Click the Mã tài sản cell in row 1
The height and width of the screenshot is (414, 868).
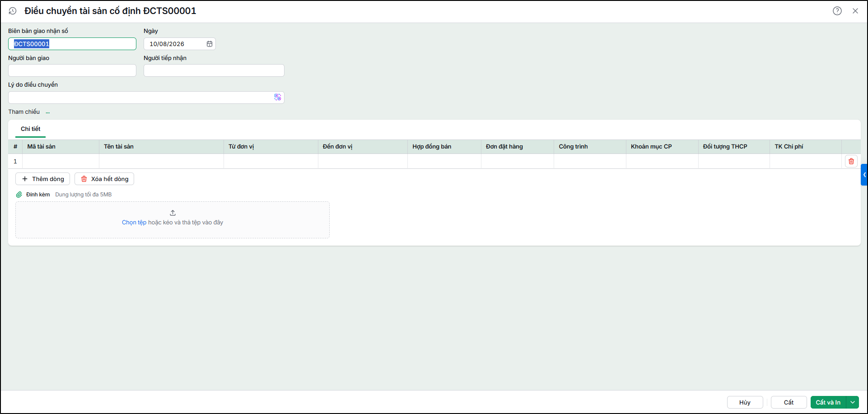point(61,161)
